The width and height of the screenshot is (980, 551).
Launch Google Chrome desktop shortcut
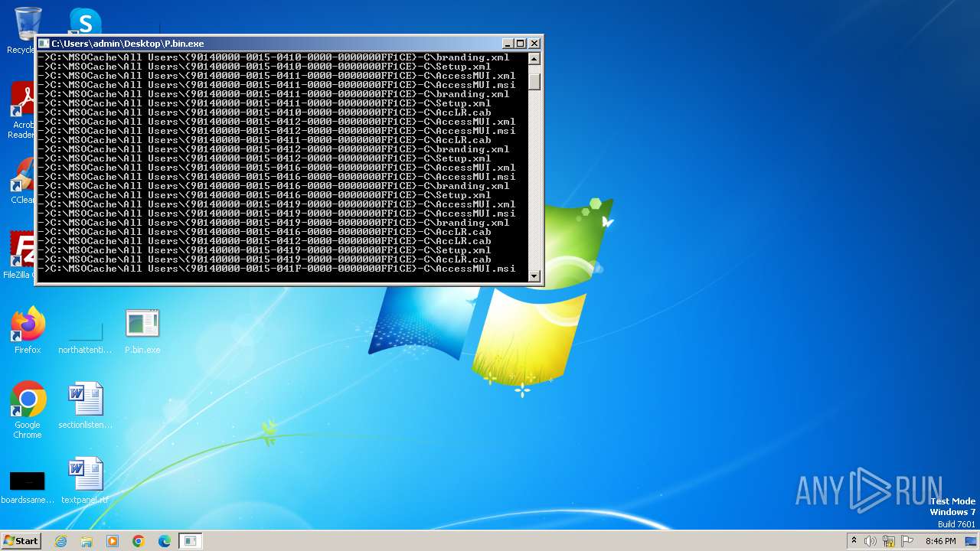coord(28,409)
